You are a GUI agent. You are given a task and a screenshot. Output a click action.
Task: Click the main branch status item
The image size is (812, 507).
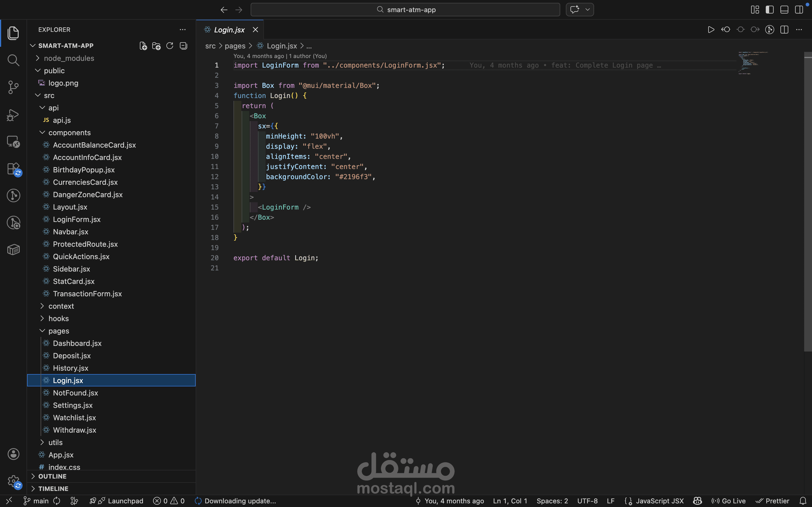pyautogui.click(x=36, y=501)
